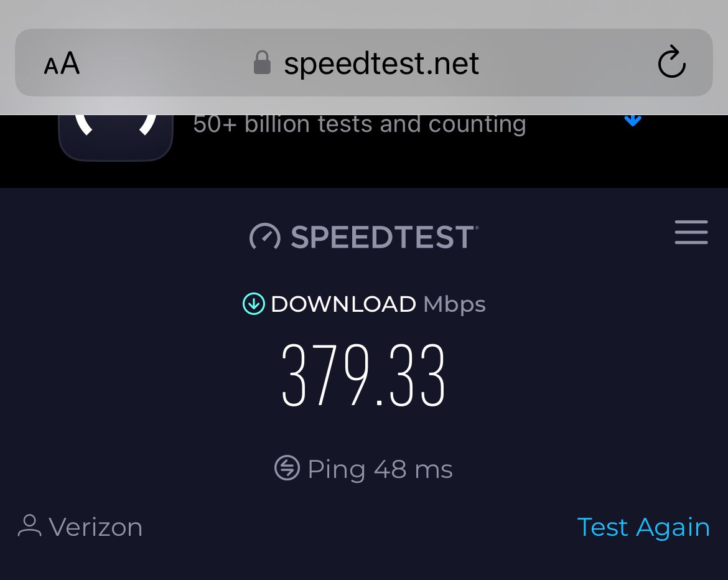Tap the blue download arrow in banner
Image resolution: width=728 pixels, height=580 pixels.
[633, 120]
